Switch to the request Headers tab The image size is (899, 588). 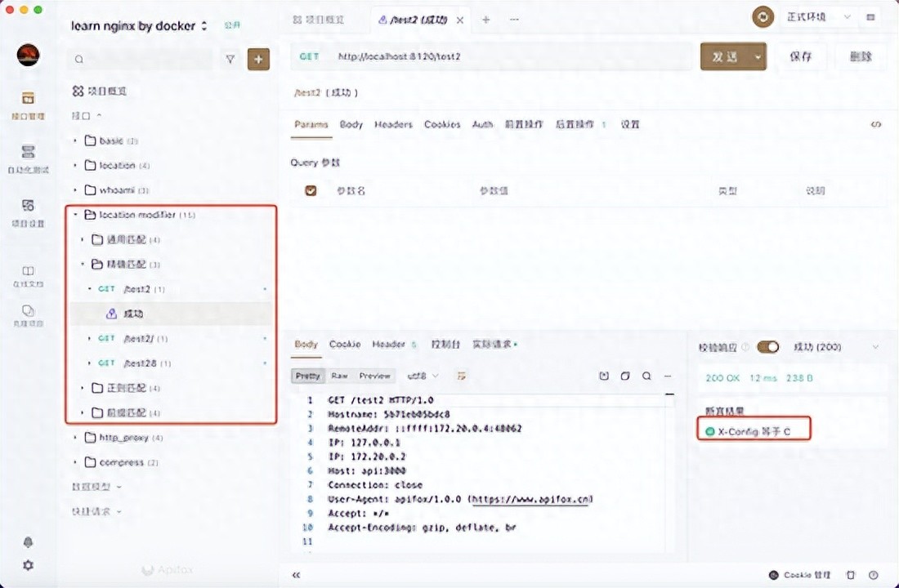point(393,124)
